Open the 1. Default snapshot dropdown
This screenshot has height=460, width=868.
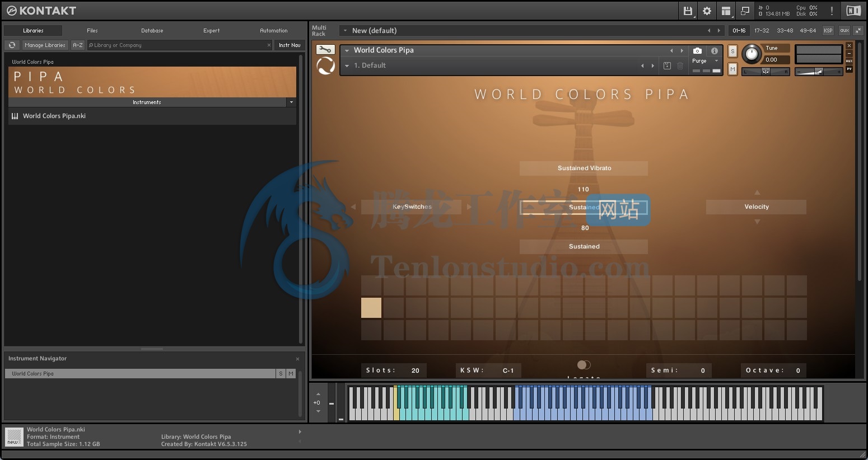click(347, 65)
